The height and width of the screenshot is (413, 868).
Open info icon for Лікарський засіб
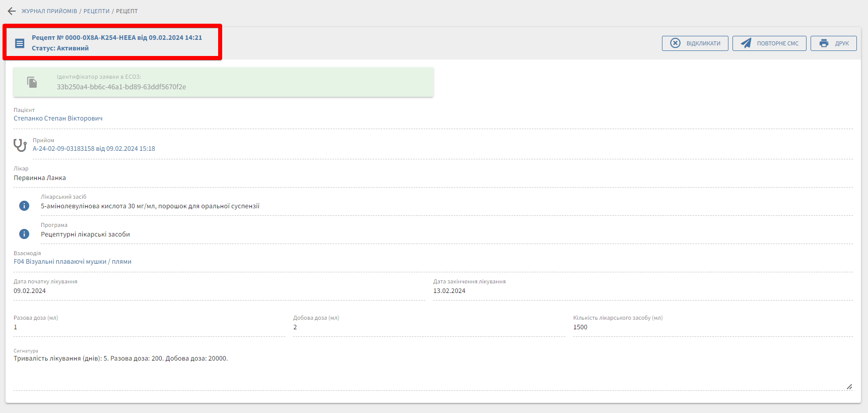(x=24, y=206)
